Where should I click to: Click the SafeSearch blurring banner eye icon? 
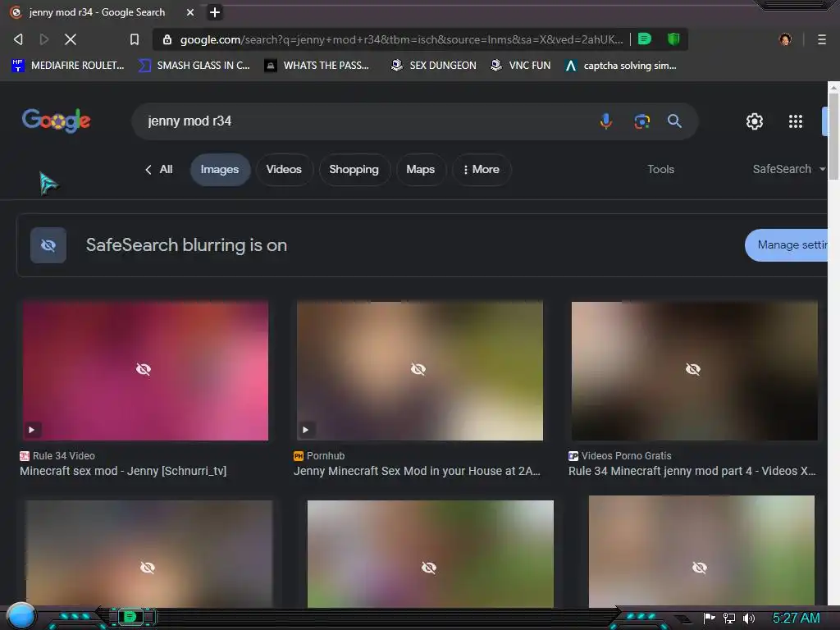point(48,245)
